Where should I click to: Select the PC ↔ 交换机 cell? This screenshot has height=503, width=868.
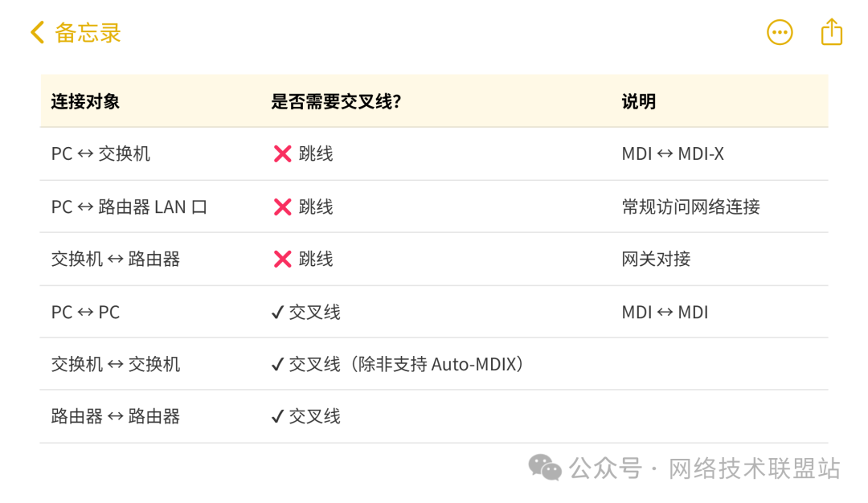[x=100, y=153]
